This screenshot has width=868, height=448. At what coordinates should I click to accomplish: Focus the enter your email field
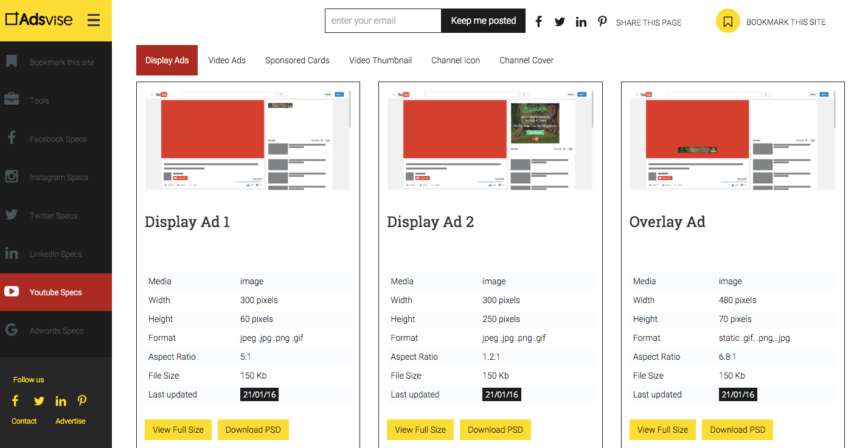click(x=383, y=21)
